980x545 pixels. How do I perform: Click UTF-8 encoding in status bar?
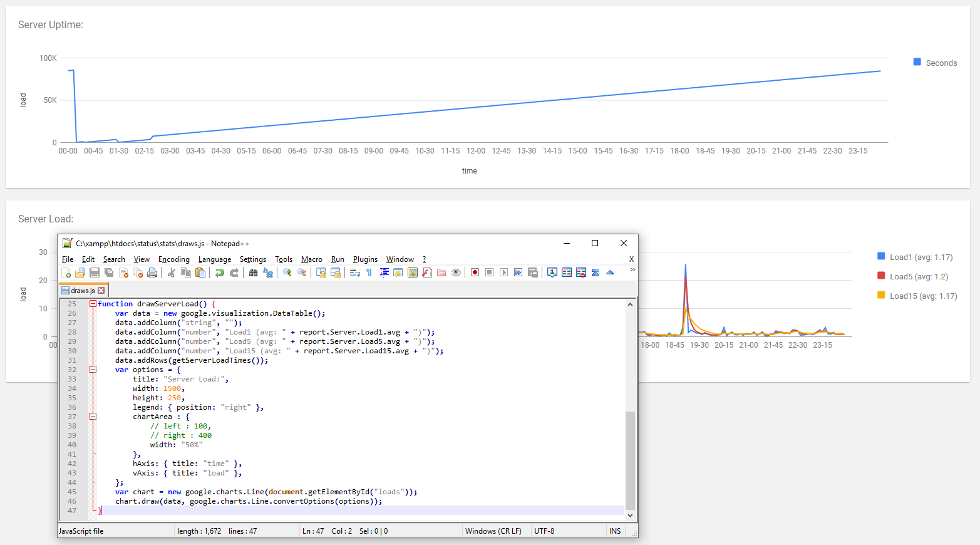point(544,531)
